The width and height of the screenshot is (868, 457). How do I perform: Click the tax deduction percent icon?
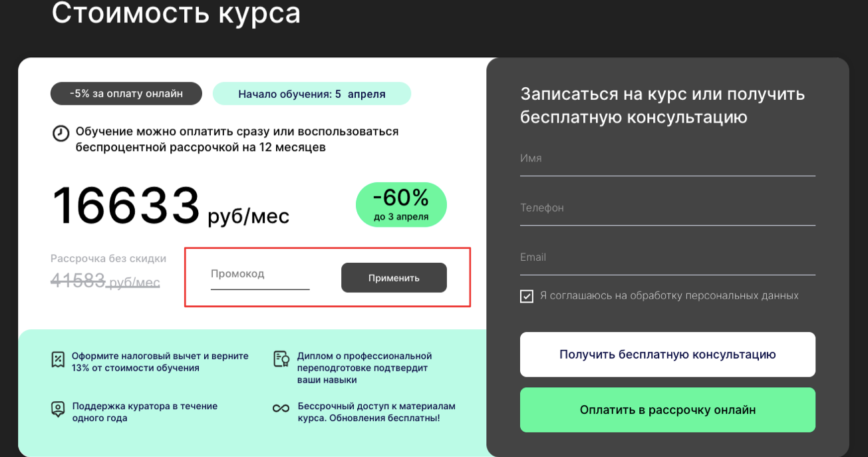coord(58,360)
